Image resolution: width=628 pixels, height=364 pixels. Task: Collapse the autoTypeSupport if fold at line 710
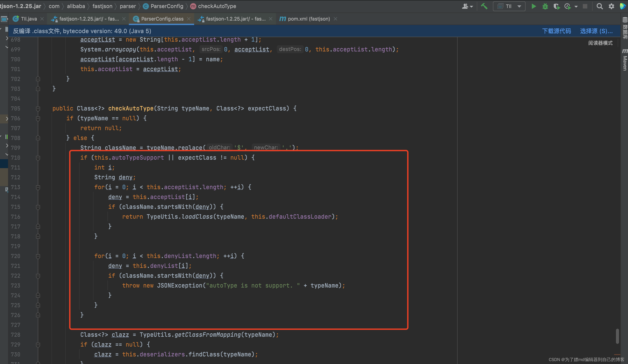point(38,158)
